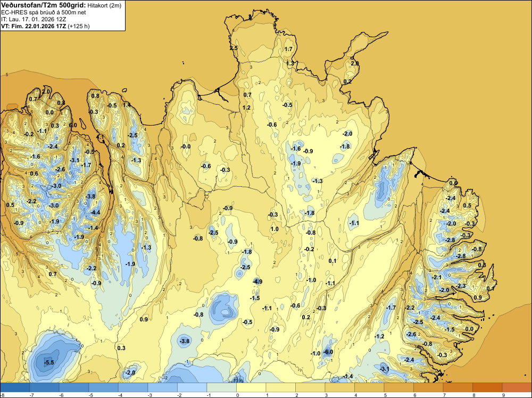
Task: Click the legend color between 1 and 2
Action: point(280,387)
